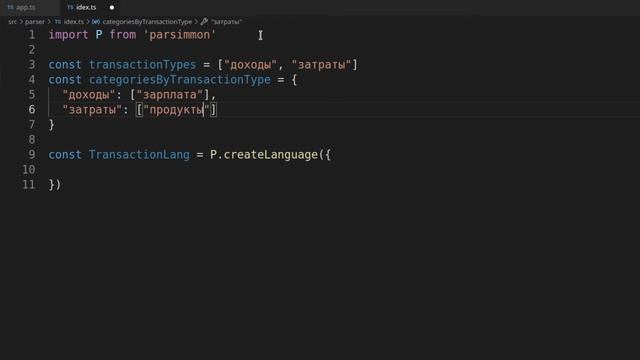Open the "затраты" breadcrumb property
Image resolution: width=640 pixels, height=360 pixels.
coord(227,22)
